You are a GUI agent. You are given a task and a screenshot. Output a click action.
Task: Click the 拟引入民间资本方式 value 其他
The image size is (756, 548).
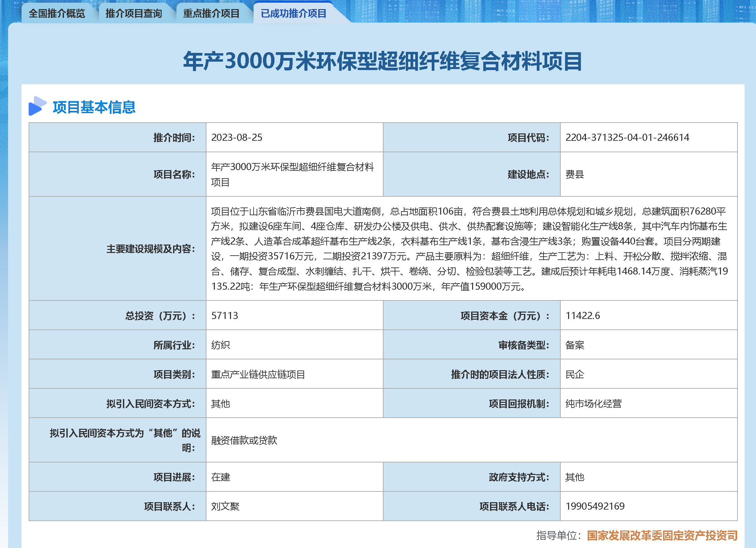tap(220, 403)
